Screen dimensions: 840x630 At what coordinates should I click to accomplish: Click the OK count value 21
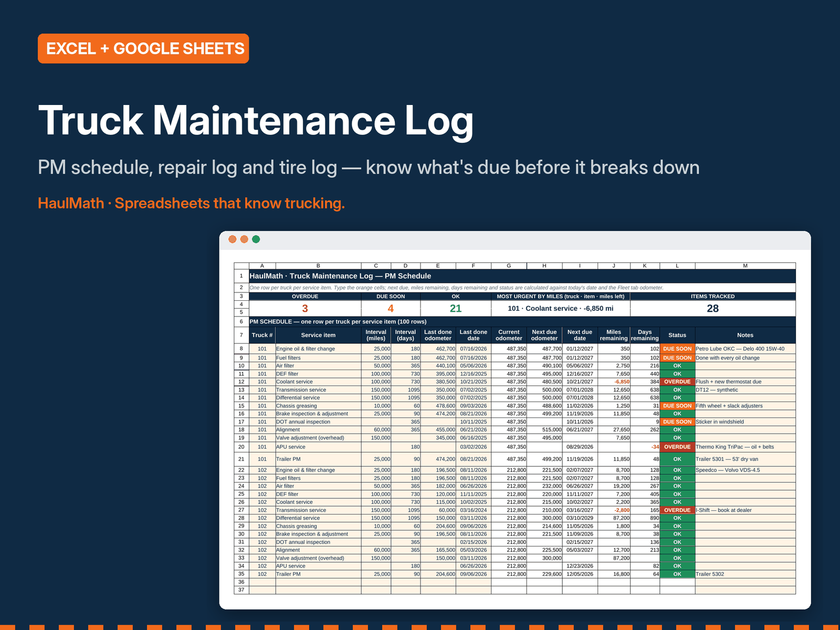(x=456, y=308)
